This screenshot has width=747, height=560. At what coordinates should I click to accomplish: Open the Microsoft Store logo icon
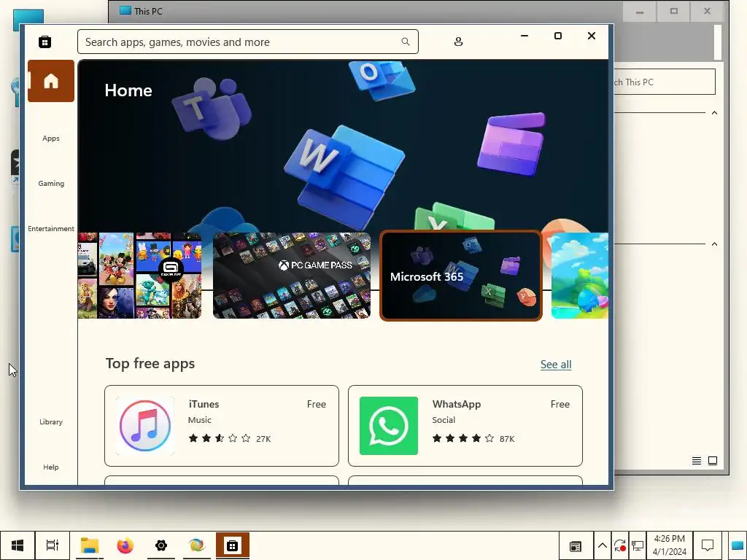pos(44,42)
